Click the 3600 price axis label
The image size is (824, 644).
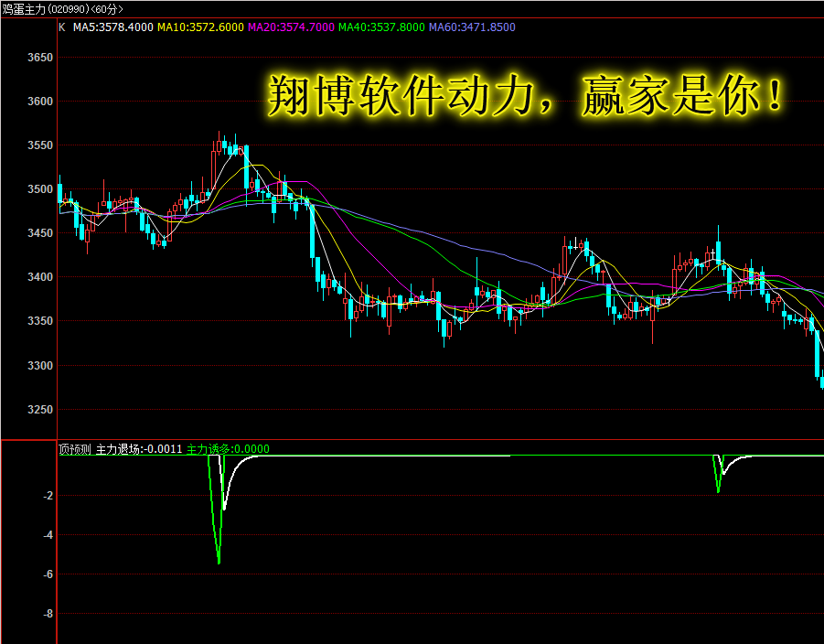(x=40, y=102)
